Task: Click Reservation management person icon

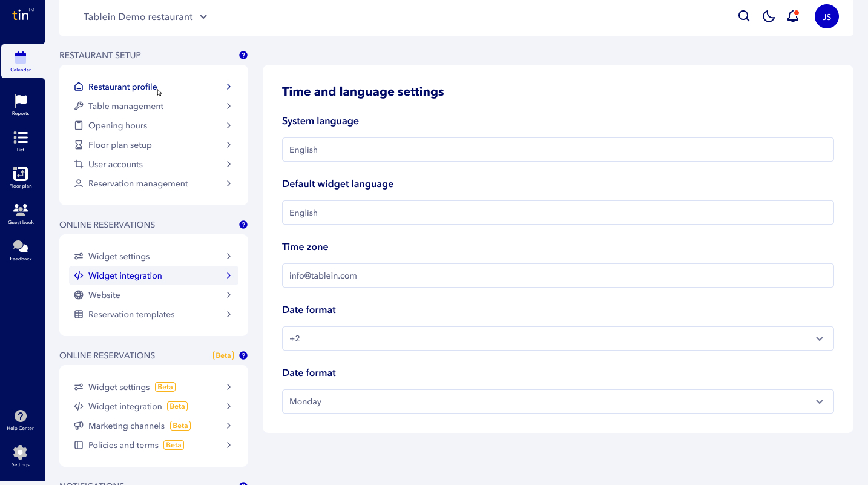Action: pos(79,183)
